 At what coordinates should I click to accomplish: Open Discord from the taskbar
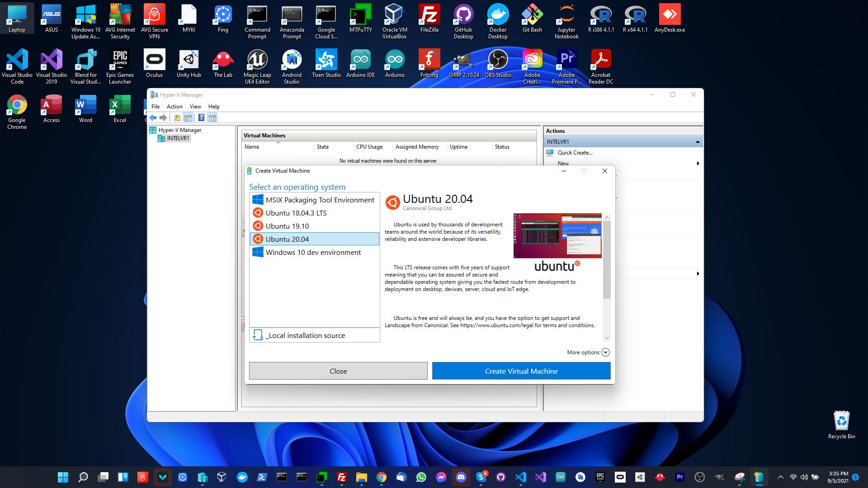461,477
